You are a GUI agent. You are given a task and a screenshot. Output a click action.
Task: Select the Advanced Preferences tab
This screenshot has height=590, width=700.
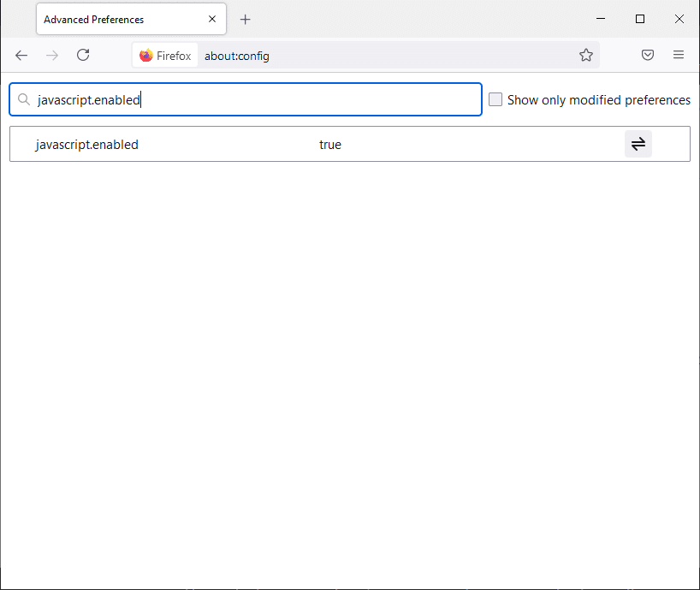[x=111, y=19]
